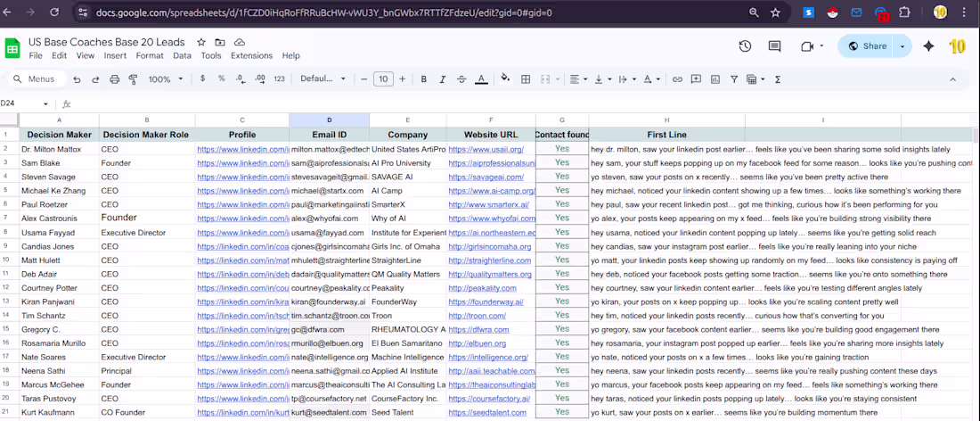Open the Share options arrow
The image size is (980, 421).
(x=902, y=45)
